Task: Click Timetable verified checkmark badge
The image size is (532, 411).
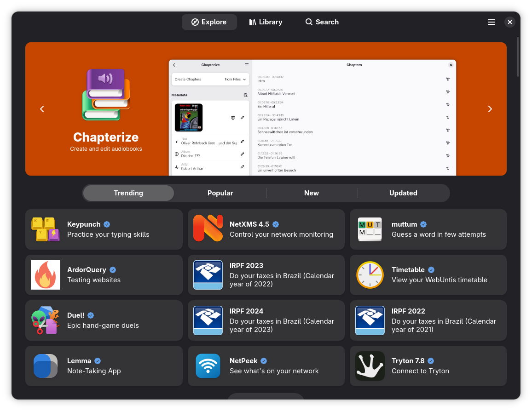Action: 431,270
